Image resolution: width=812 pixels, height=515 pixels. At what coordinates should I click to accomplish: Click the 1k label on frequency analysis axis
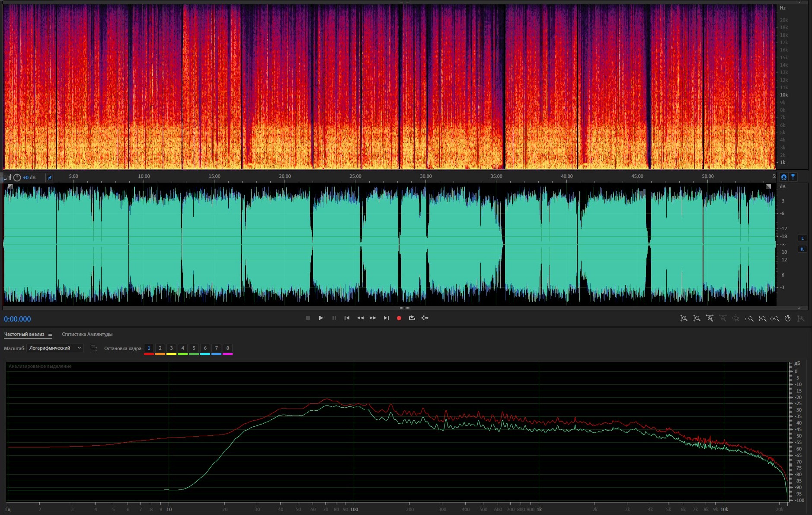(x=539, y=509)
